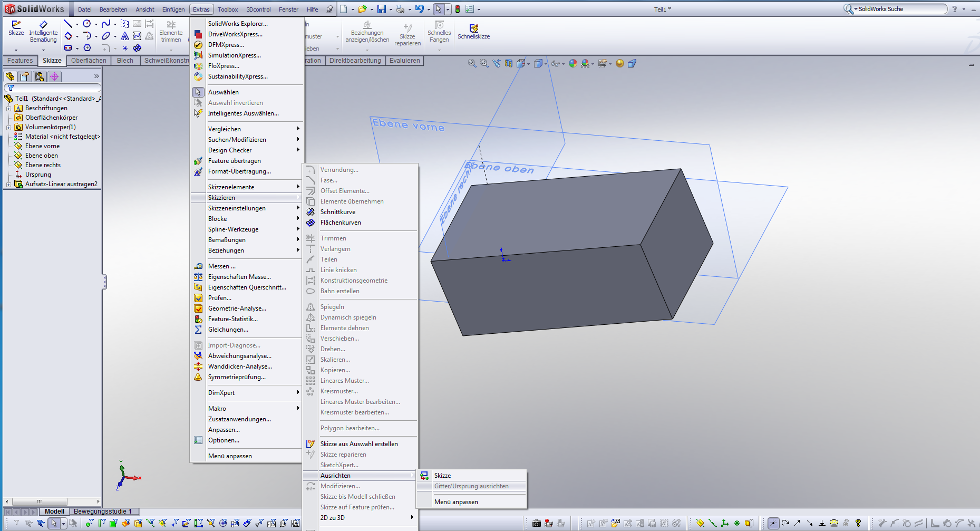This screenshot has height=531, width=980.
Task: Click Zusatzanwendungen... entry
Action: (x=239, y=419)
